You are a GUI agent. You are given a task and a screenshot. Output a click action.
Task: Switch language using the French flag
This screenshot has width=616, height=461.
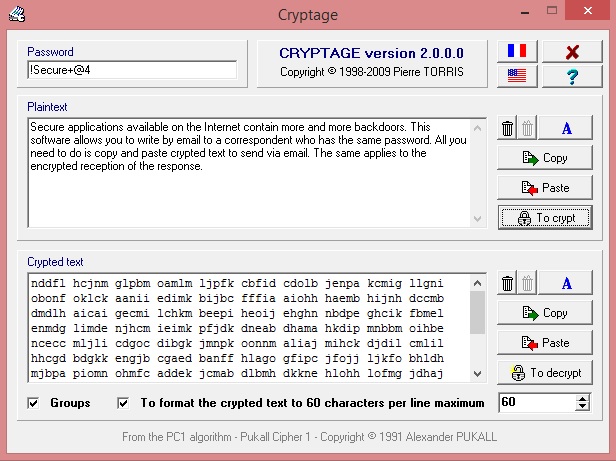click(x=517, y=52)
